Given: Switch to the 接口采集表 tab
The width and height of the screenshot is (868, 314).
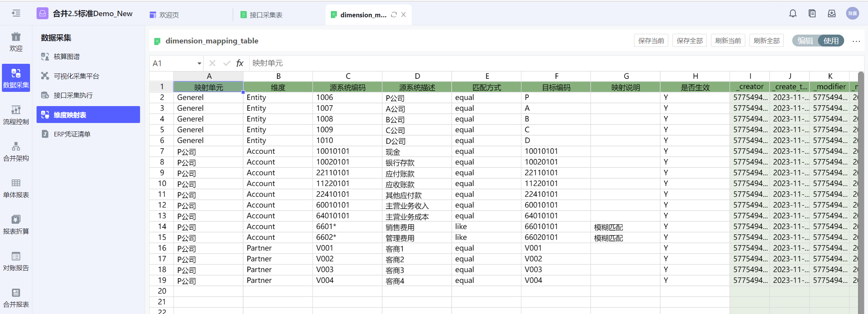Looking at the screenshot, I should [265, 15].
